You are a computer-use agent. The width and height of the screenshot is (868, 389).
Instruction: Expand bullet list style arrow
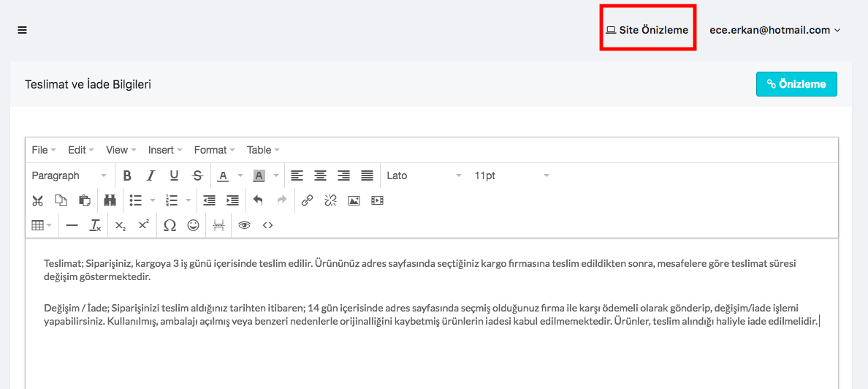[152, 200]
